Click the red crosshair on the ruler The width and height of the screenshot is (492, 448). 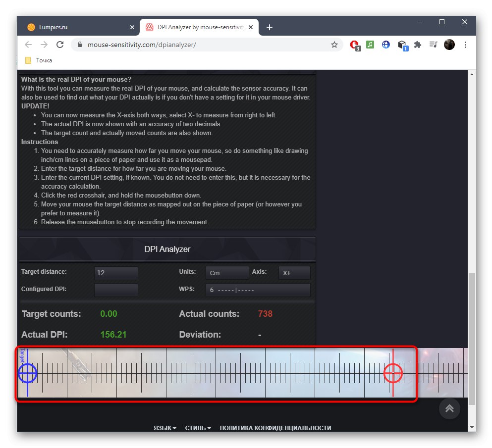[393, 373]
